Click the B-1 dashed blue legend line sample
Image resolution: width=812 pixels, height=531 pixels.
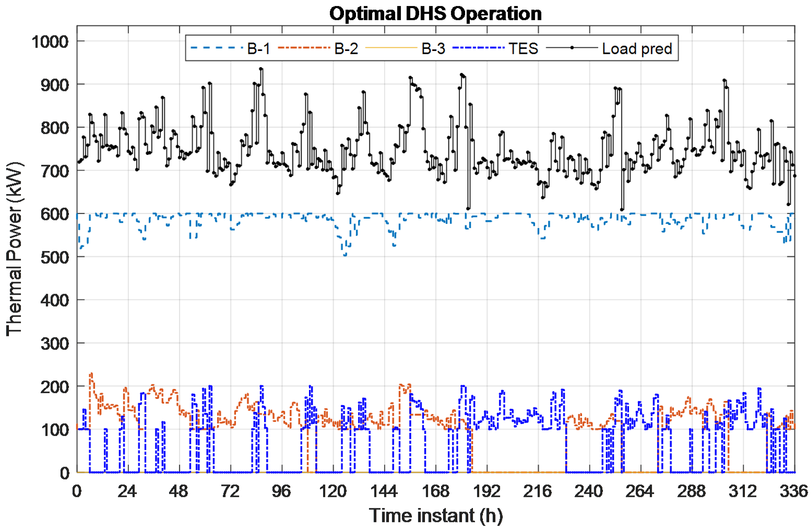(x=217, y=48)
